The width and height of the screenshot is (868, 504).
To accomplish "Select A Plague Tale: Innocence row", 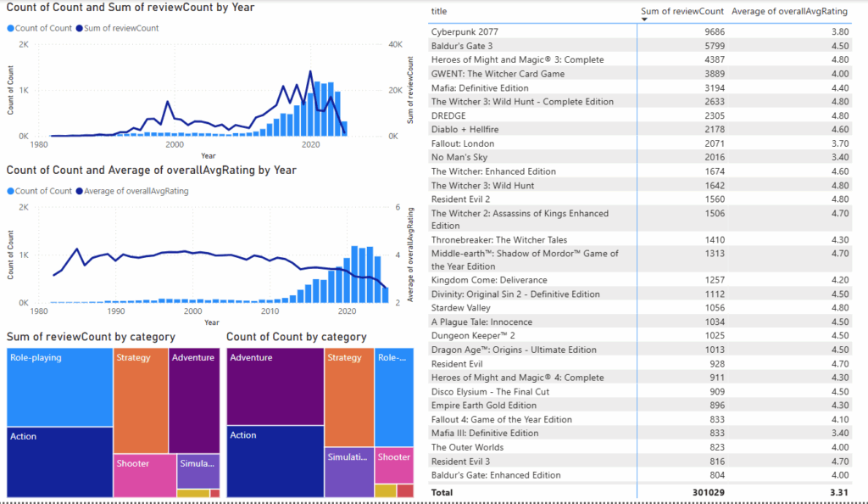I will [639, 322].
